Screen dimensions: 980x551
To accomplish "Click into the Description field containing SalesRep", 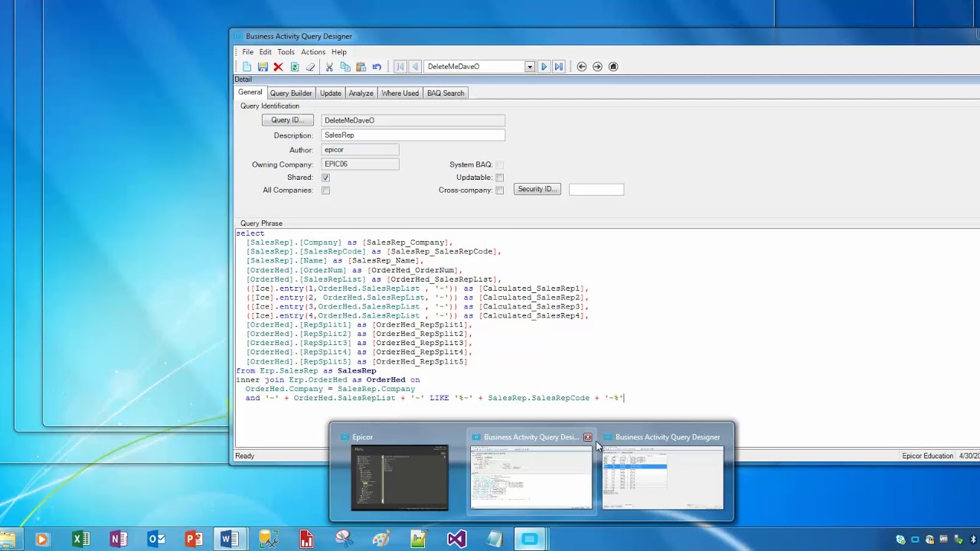I will tap(413, 135).
